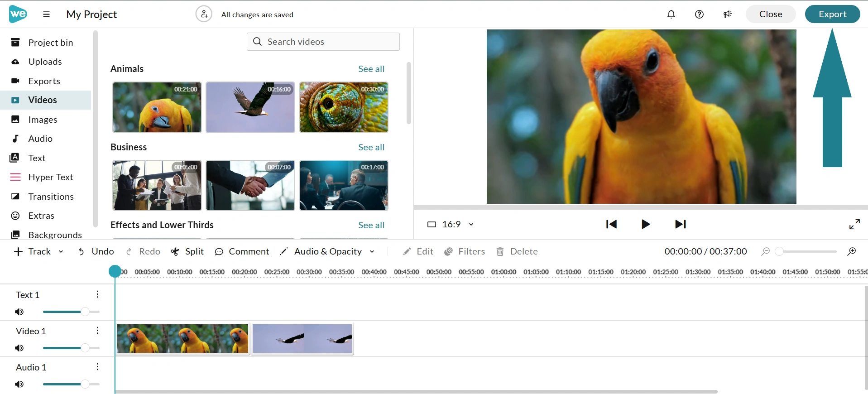The width and height of the screenshot is (868, 394).
Task: Select the flying eagle video thumbnail
Action: point(250,107)
